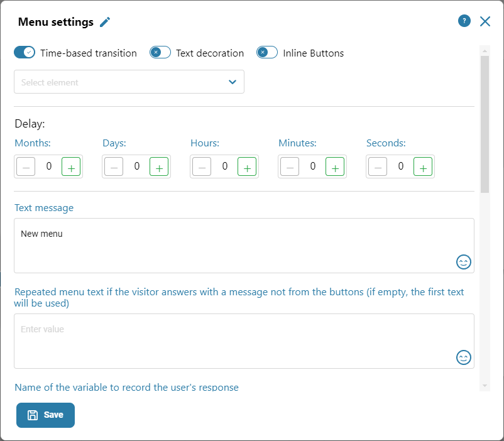Decrease the Minutes delay value
This screenshot has width=504, height=441.
point(290,166)
